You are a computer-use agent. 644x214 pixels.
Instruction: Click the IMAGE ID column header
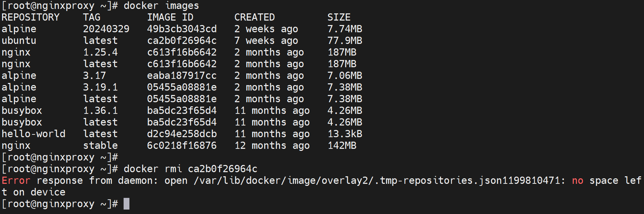coord(170,17)
